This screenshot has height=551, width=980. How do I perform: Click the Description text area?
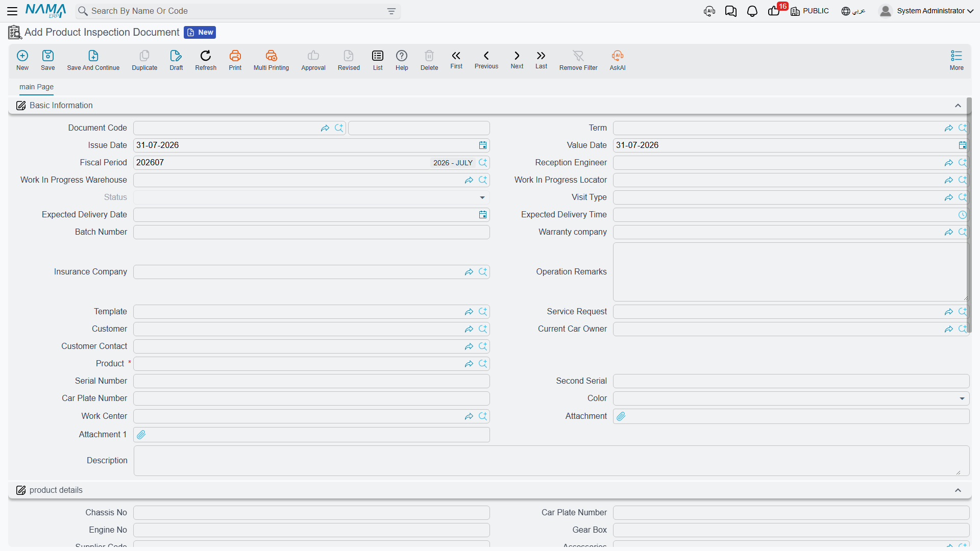(x=551, y=461)
